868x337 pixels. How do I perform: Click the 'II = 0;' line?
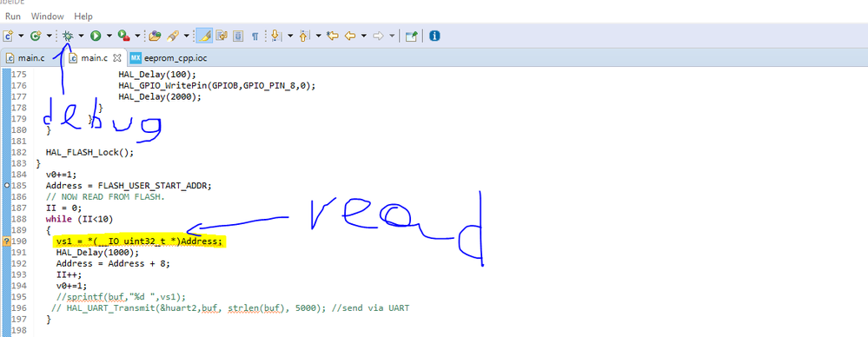click(63, 208)
